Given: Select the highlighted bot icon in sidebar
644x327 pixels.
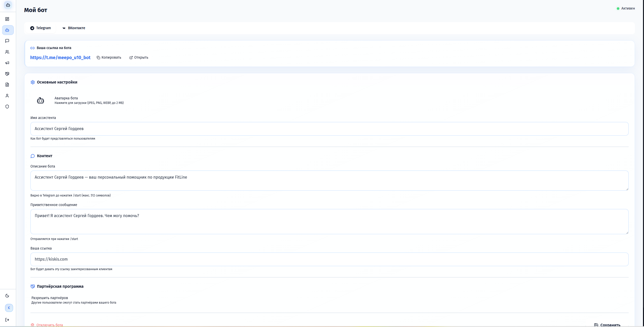Looking at the screenshot, I should click(x=8, y=30).
